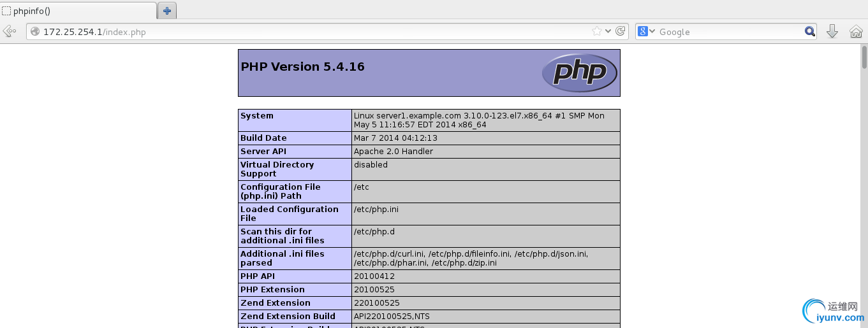
Task: Click the site identity globe icon
Action: click(35, 31)
